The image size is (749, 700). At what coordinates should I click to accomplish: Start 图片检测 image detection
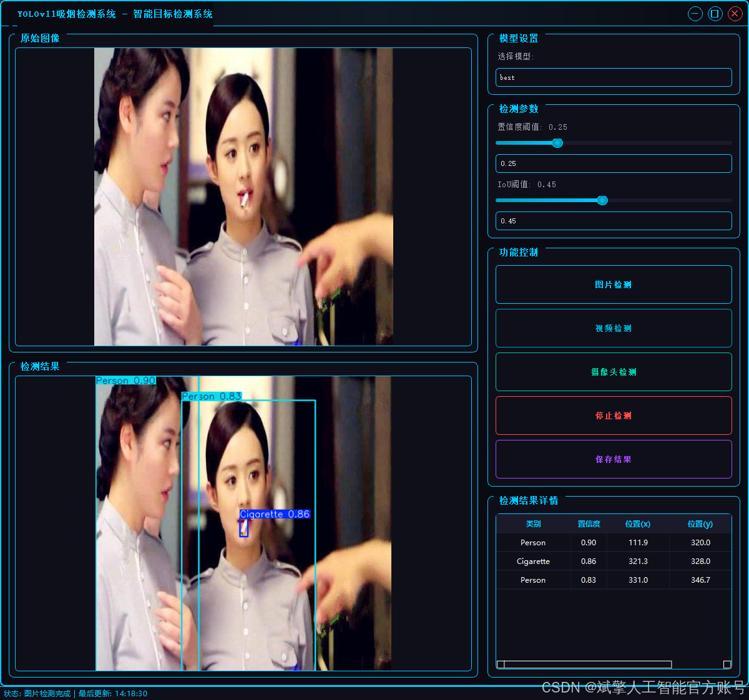614,284
